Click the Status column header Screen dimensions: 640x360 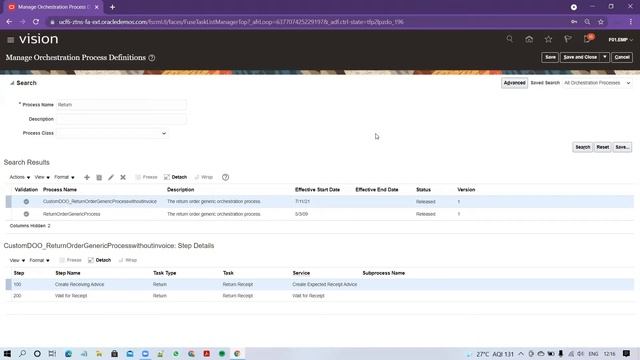coord(423,190)
